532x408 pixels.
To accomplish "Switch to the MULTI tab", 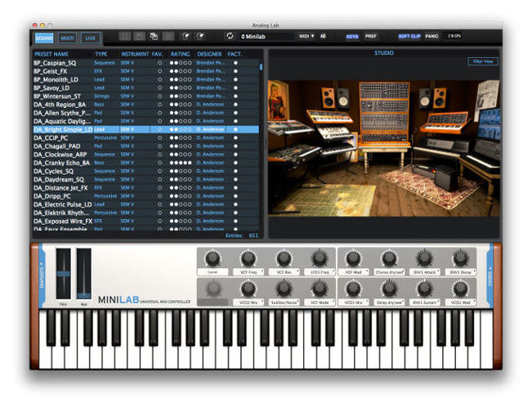I will 67,38.
